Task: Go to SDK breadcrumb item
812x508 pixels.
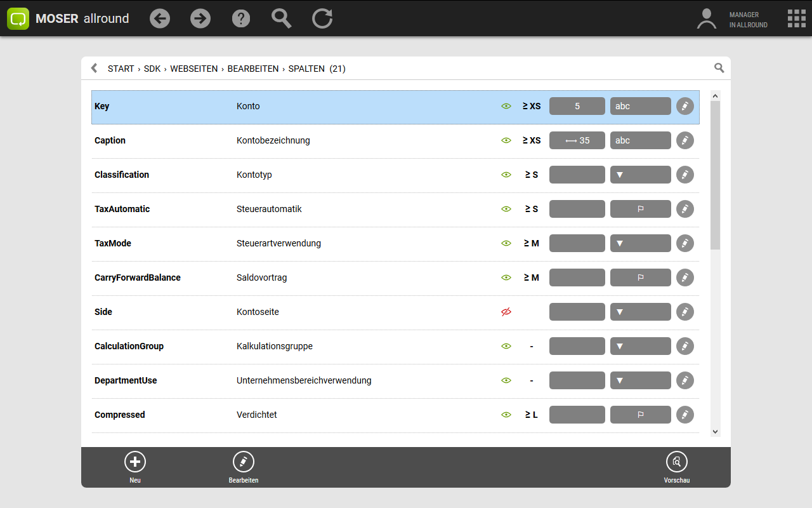Action: (x=152, y=69)
